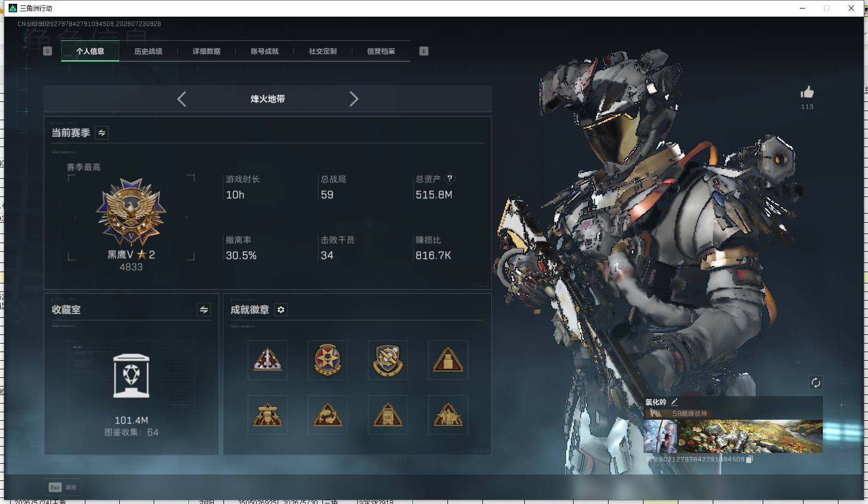Toggle the 收藏室 swap icon

pos(204,310)
